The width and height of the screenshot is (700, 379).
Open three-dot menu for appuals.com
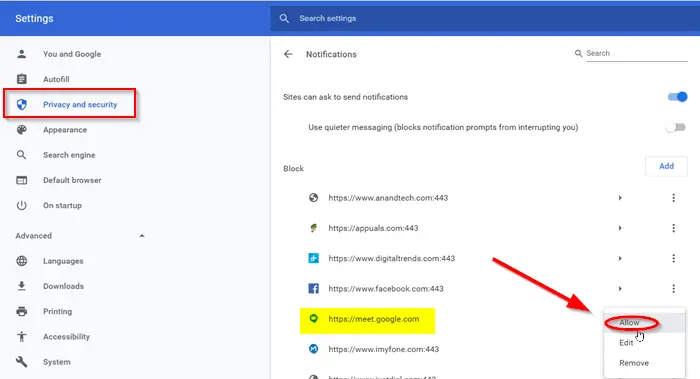pyautogui.click(x=673, y=228)
